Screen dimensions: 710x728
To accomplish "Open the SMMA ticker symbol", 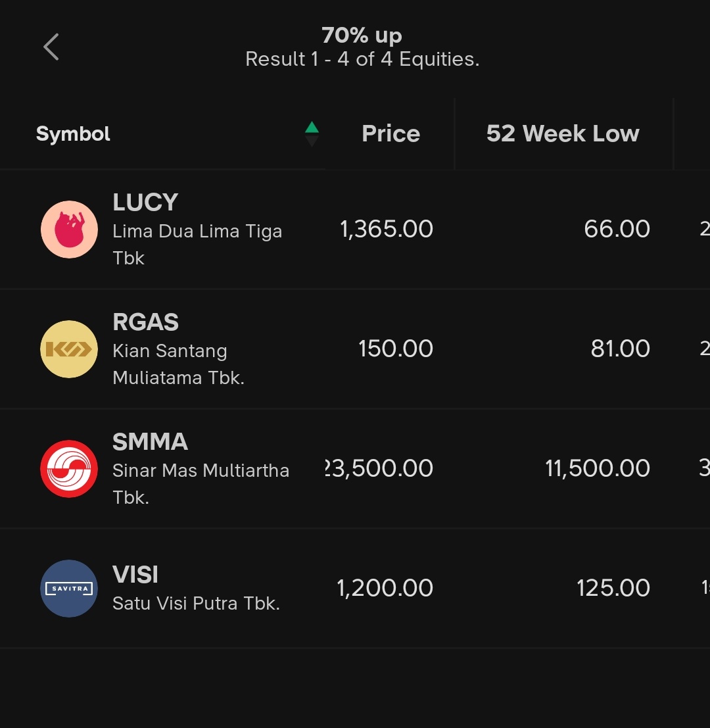I will [151, 441].
